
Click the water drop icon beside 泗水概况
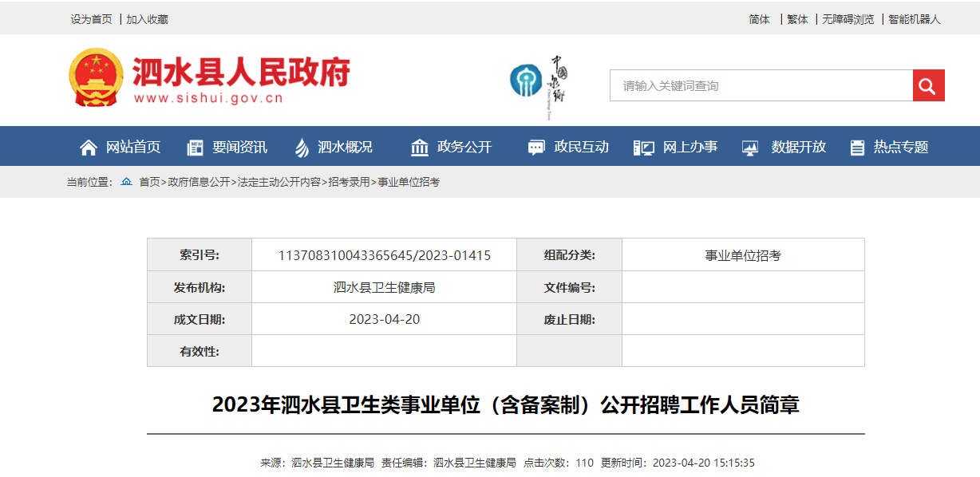click(x=302, y=148)
